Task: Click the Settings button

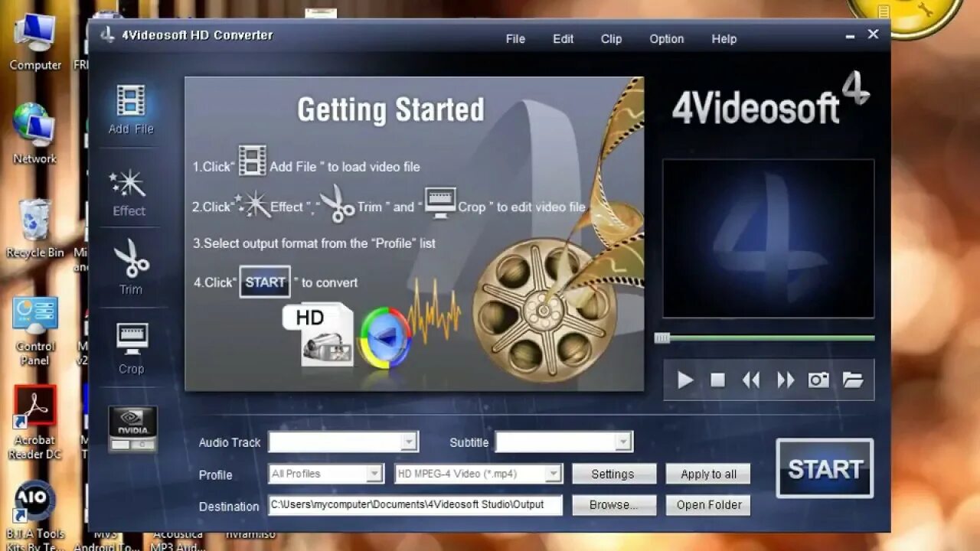Action: [x=613, y=474]
